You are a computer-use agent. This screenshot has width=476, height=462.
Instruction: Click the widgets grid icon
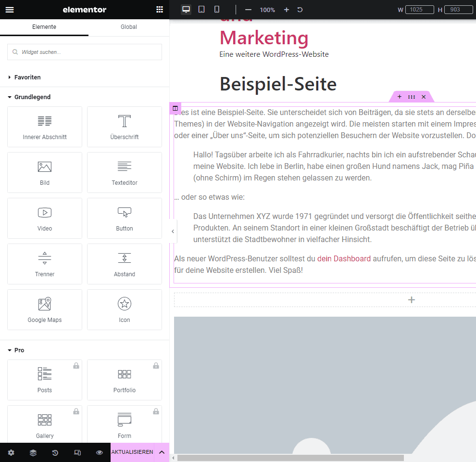pos(160,10)
